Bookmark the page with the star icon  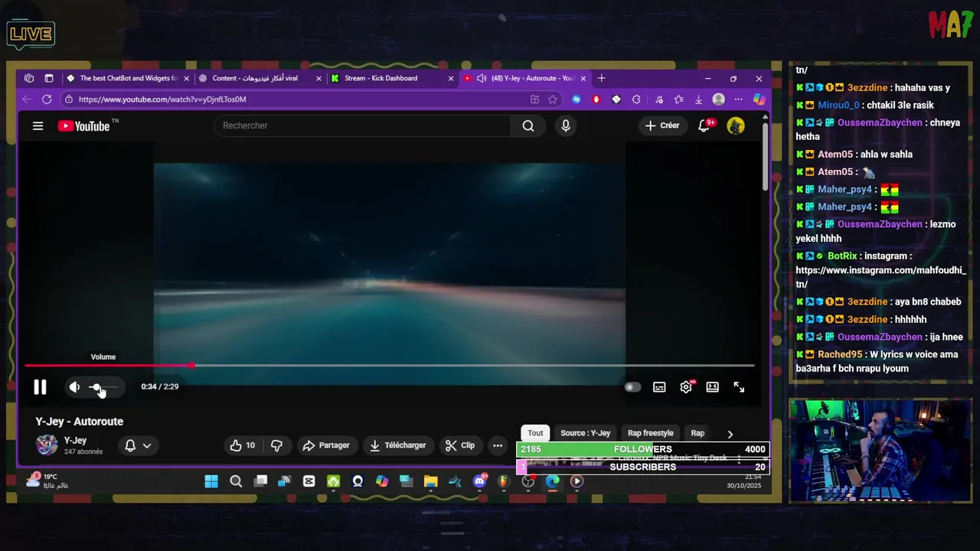(x=553, y=99)
